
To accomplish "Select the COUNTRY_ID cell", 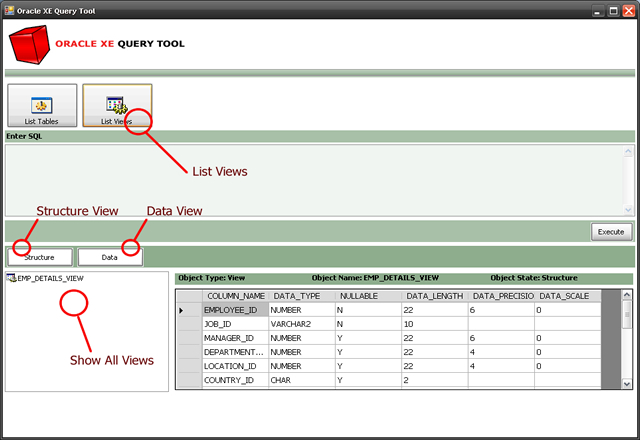I will click(236, 380).
